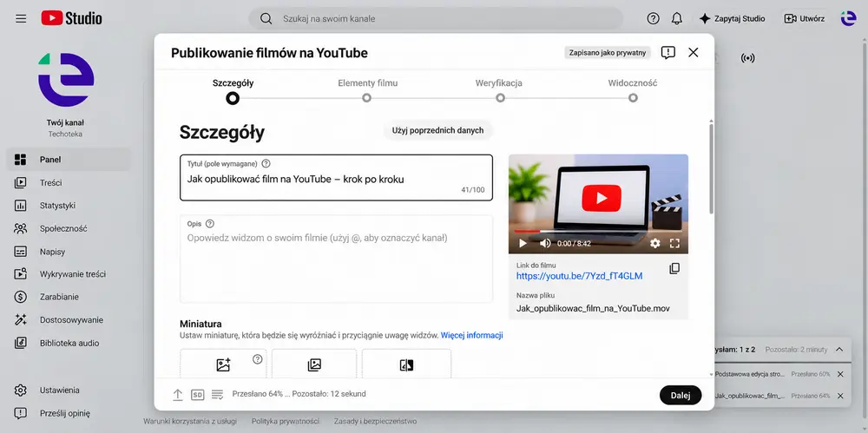Click the Dostosowywanie magic wand icon
Image resolution: width=868 pixels, height=433 pixels.
coord(21,320)
